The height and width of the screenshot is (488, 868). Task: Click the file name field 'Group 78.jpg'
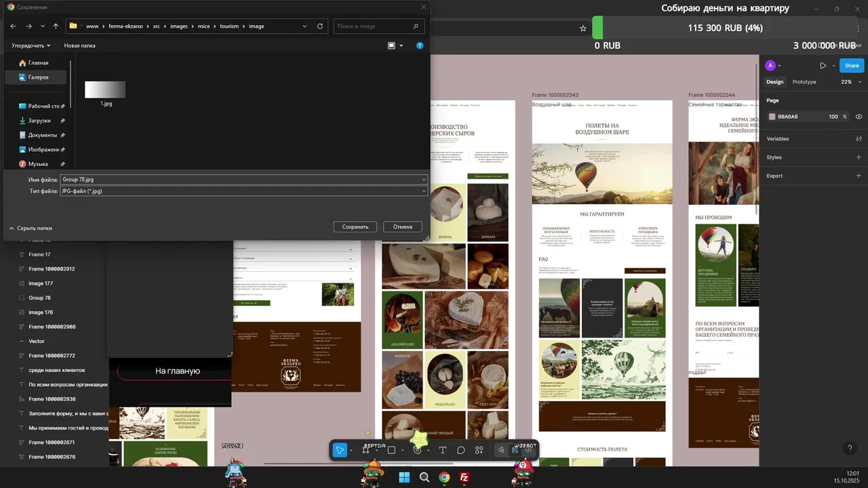coord(244,180)
